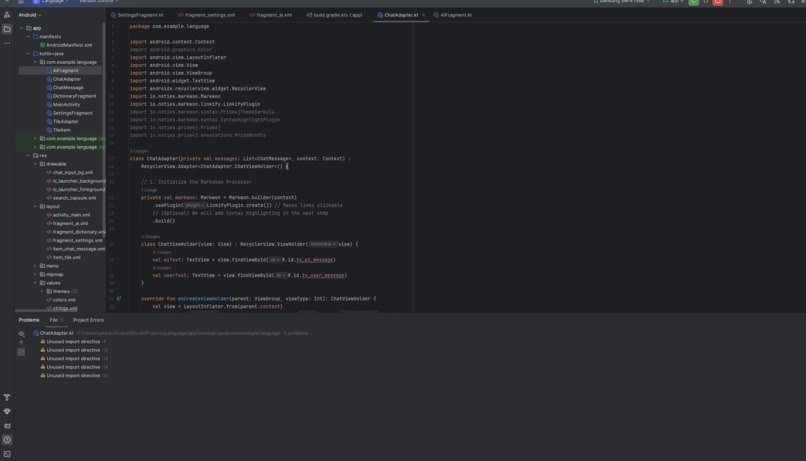This screenshot has height=461, width=806.
Task: Click the eye View Options icon in Problems
Action: 21,334
